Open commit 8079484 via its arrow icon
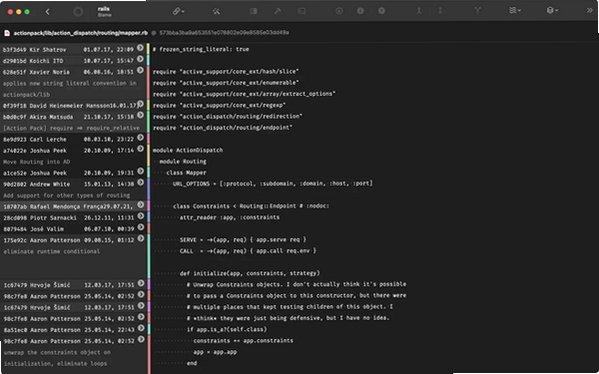 point(140,227)
